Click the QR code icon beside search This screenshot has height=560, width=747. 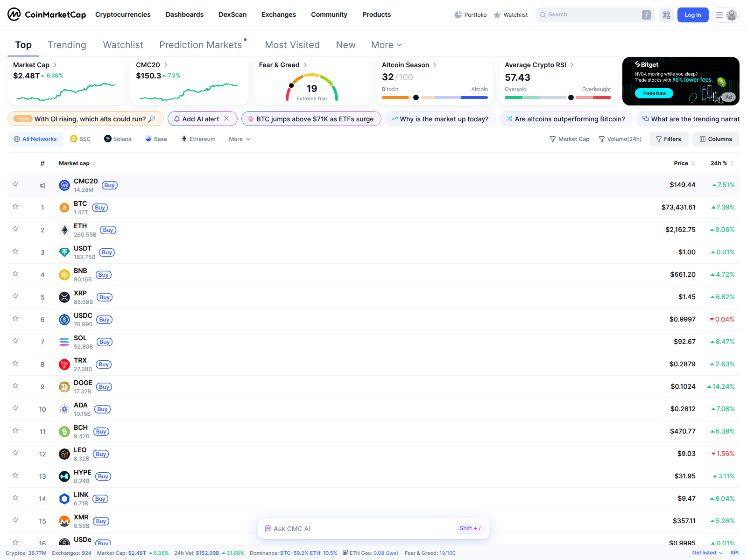666,14
